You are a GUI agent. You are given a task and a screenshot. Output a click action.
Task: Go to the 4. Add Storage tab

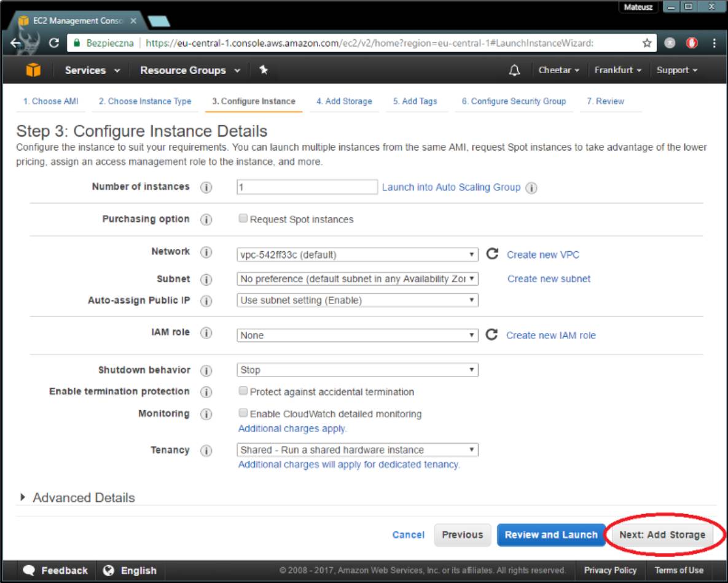344,101
